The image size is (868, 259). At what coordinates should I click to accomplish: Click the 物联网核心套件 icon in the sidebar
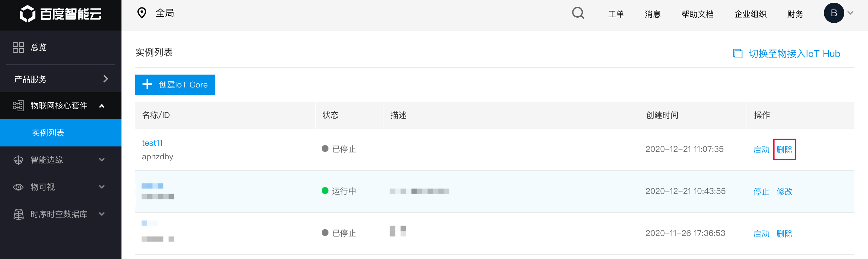[18, 106]
